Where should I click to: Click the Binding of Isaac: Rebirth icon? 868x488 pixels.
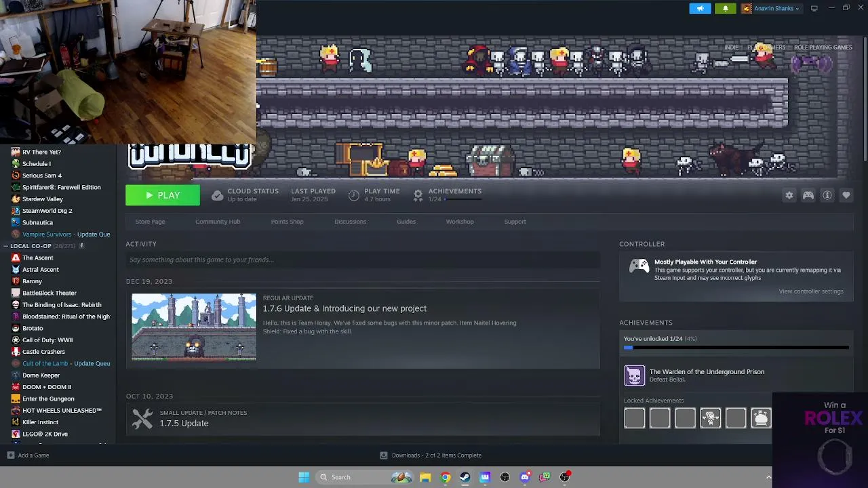(x=16, y=305)
